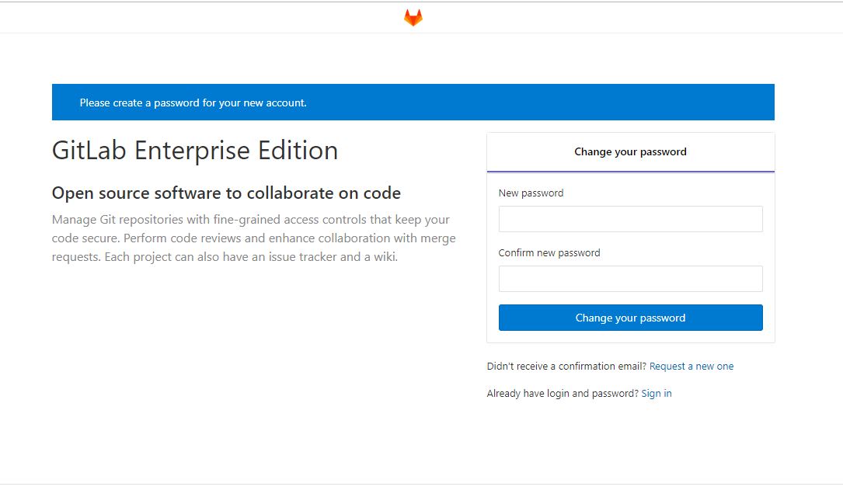This screenshot has width=843, height=504.
Task: Select the orange fox icon in the header
Action: click(413, 16)
